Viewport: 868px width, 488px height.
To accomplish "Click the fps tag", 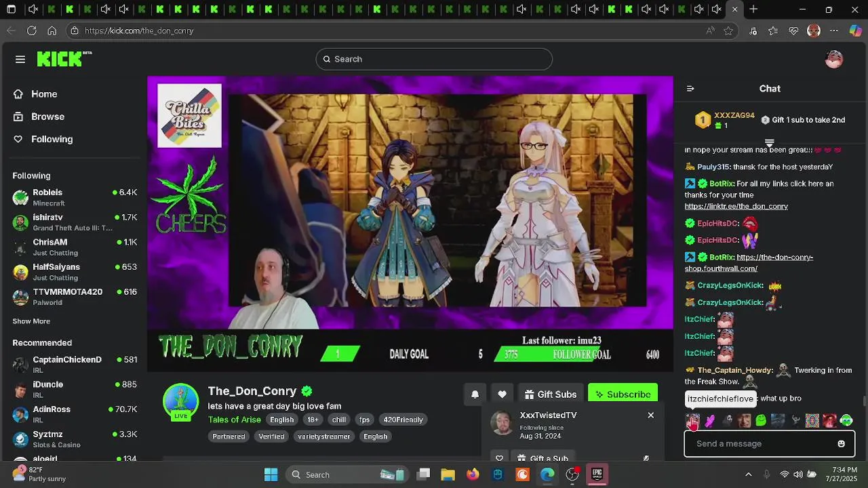I will [365, 420].
